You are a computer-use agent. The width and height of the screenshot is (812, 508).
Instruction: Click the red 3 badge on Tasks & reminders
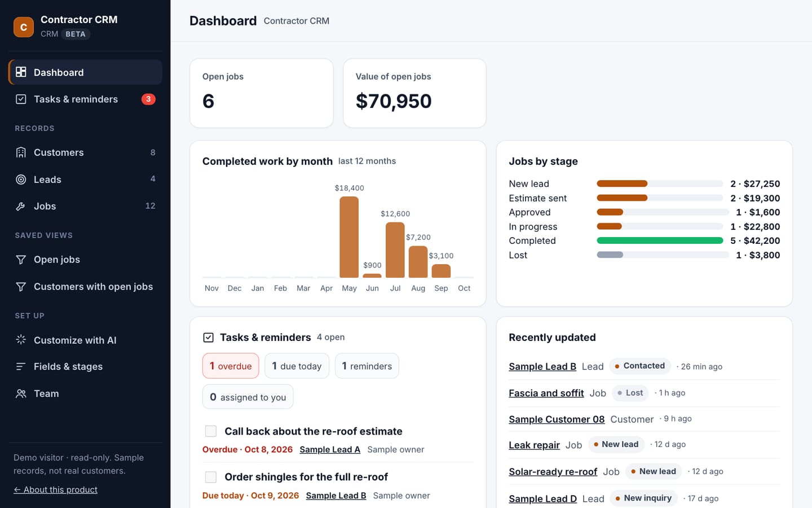pyautogui.click(x=148, y=99)
